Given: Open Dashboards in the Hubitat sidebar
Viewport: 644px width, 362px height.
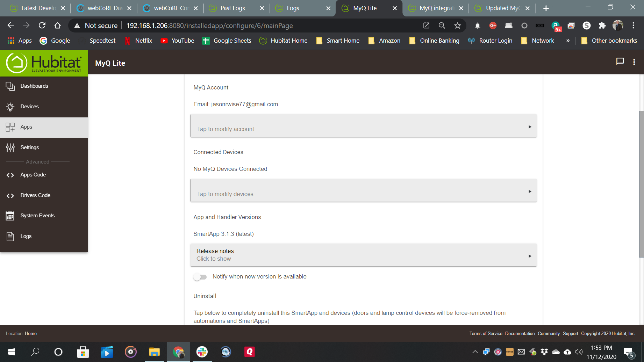Looking at the screenshot, I should (44, 86).
